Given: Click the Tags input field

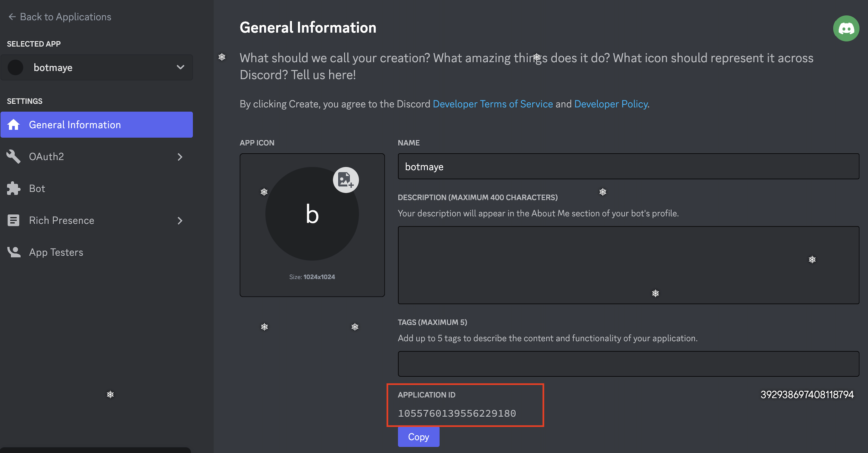Looking at the screenshot, I should coord(628,364).
